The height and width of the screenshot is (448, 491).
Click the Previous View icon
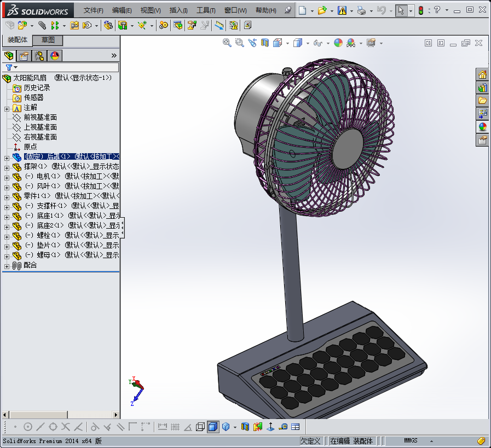[252, 43]
